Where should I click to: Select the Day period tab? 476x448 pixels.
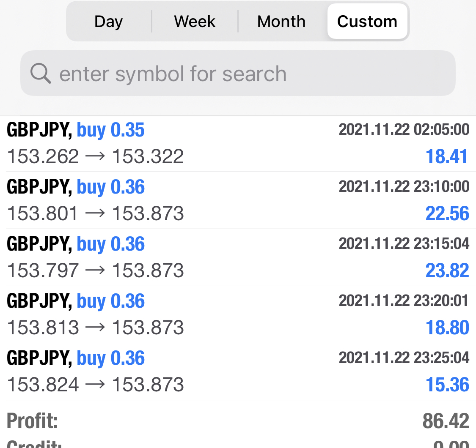(x=108, y=22)
